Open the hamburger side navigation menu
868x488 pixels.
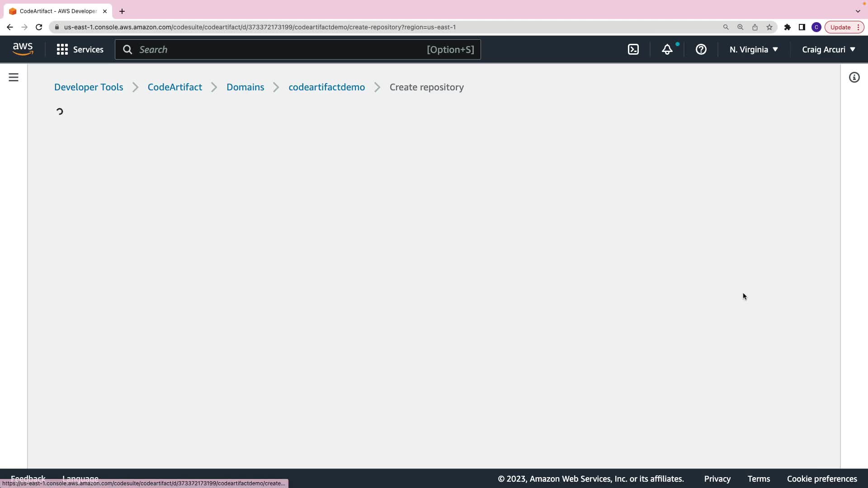click(x=14, y=78)
